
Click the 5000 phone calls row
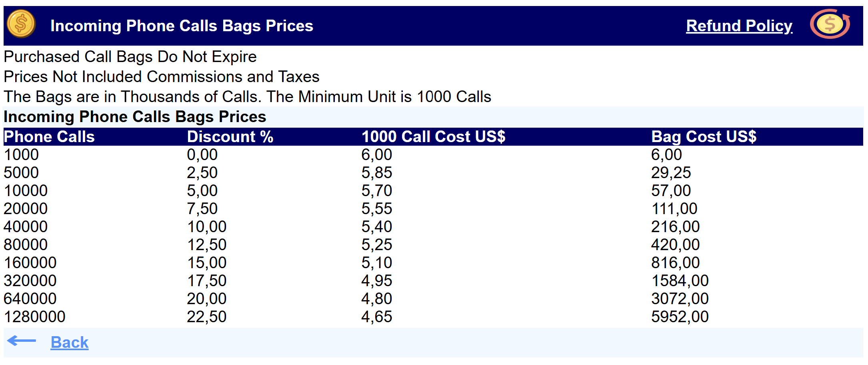pyautogui.click(x=21, y=173)
